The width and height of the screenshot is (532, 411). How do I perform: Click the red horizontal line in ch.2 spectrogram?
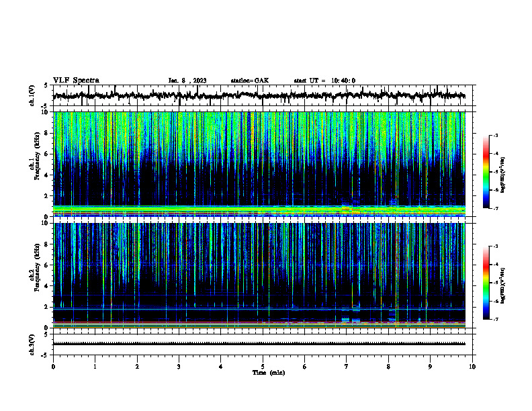click(x=259, y=322)
